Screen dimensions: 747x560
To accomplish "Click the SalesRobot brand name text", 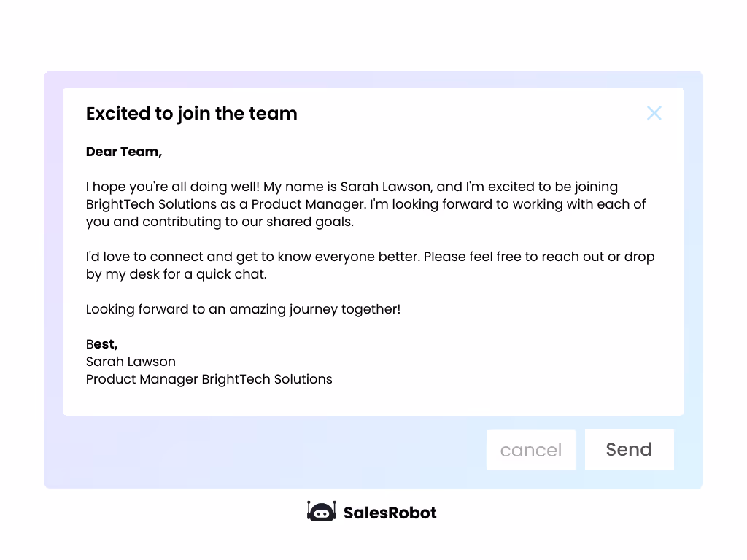I will coord(391,512).
